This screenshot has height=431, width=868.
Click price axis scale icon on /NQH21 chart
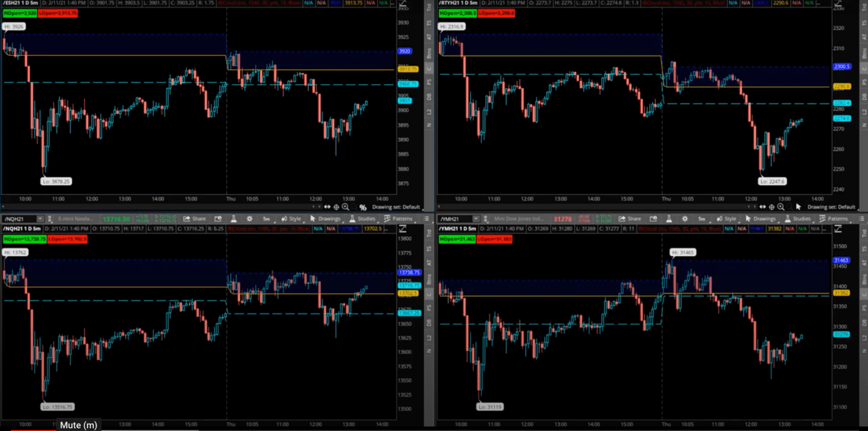coord(403,229)
